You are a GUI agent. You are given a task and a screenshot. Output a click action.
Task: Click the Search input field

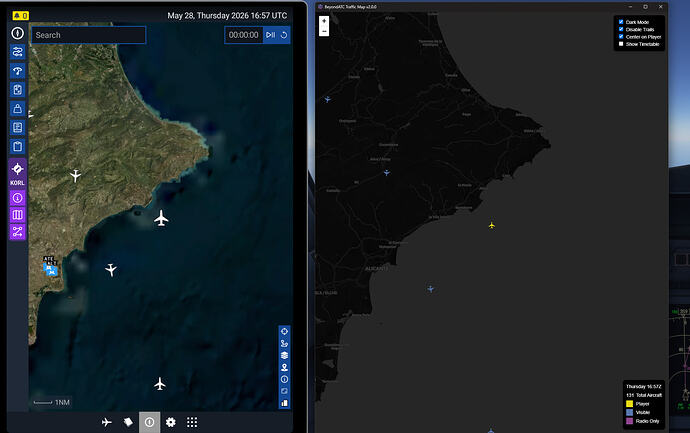[x=88, y=35]
